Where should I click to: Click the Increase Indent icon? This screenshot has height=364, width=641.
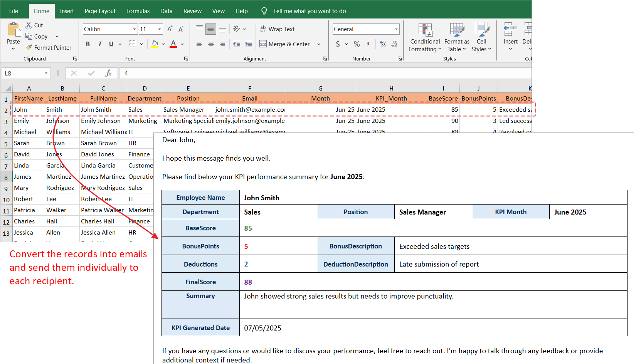pos(248,44)
